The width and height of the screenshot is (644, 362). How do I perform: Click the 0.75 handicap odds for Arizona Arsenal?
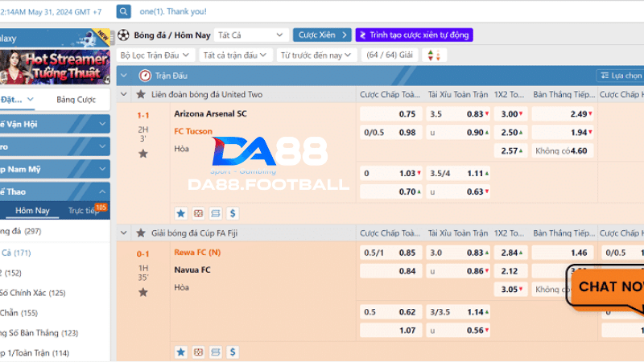(x=407, y=114)
